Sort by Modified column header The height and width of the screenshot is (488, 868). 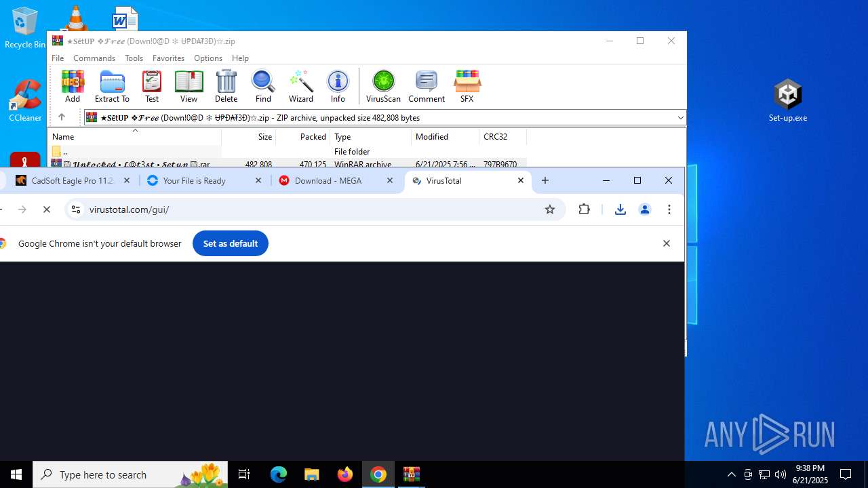point(445,137)
